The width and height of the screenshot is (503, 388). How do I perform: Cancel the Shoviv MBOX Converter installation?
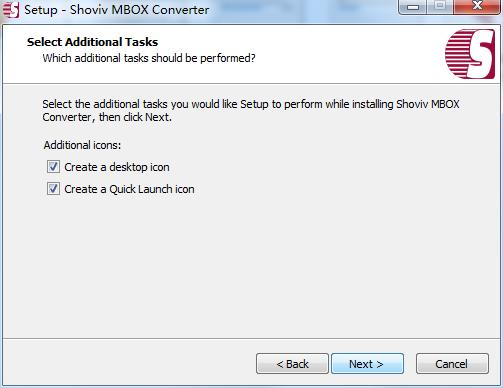pyautogui.click(x=452, y=364)
